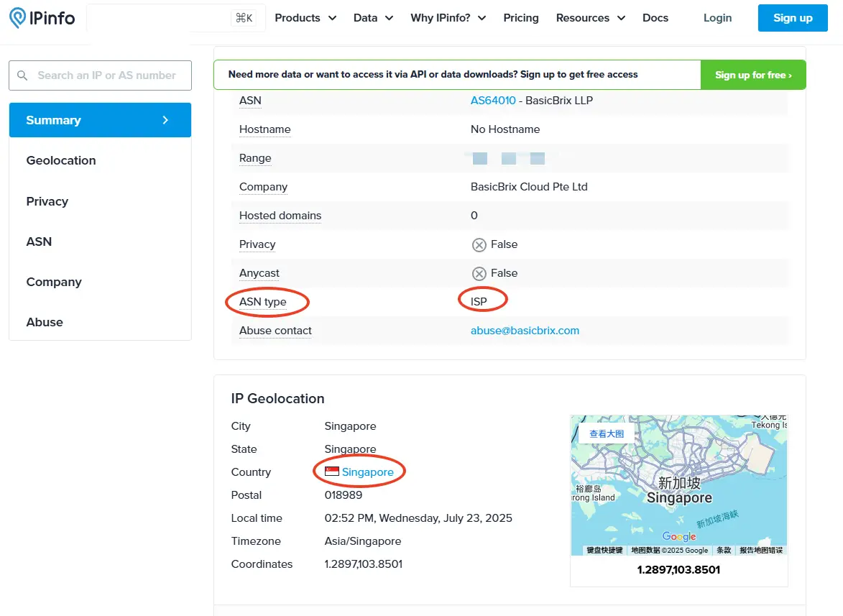The height and width of the screenshot is (616, 843).
Task: Click the blue Sign up button
Action: [x=793, y=18]
